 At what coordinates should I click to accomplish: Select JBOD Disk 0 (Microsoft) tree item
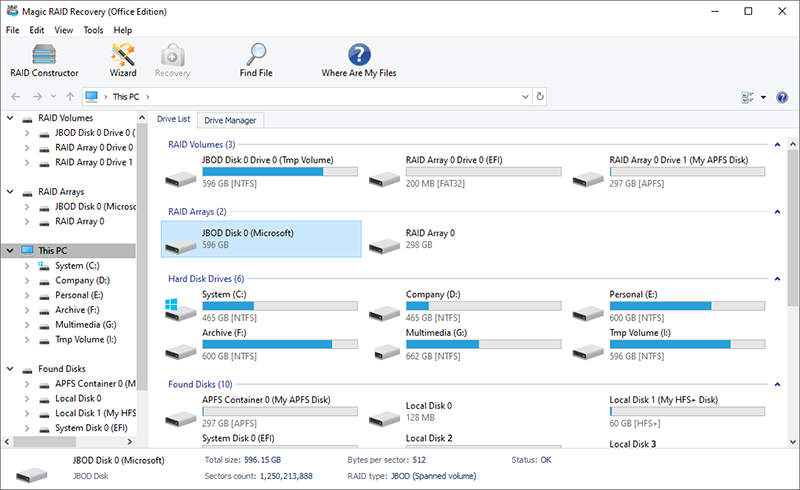[95, 207]
